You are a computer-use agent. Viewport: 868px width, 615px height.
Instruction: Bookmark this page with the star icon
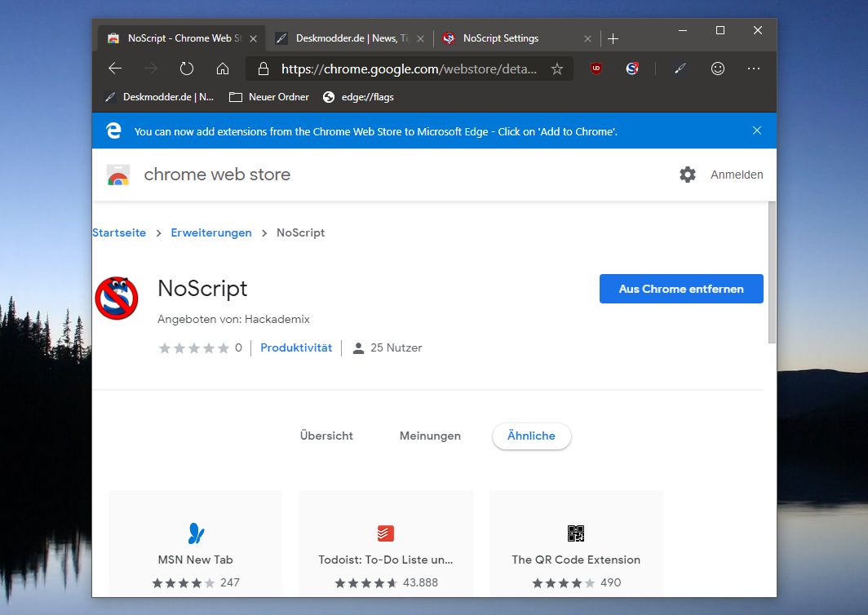point(557,69)
